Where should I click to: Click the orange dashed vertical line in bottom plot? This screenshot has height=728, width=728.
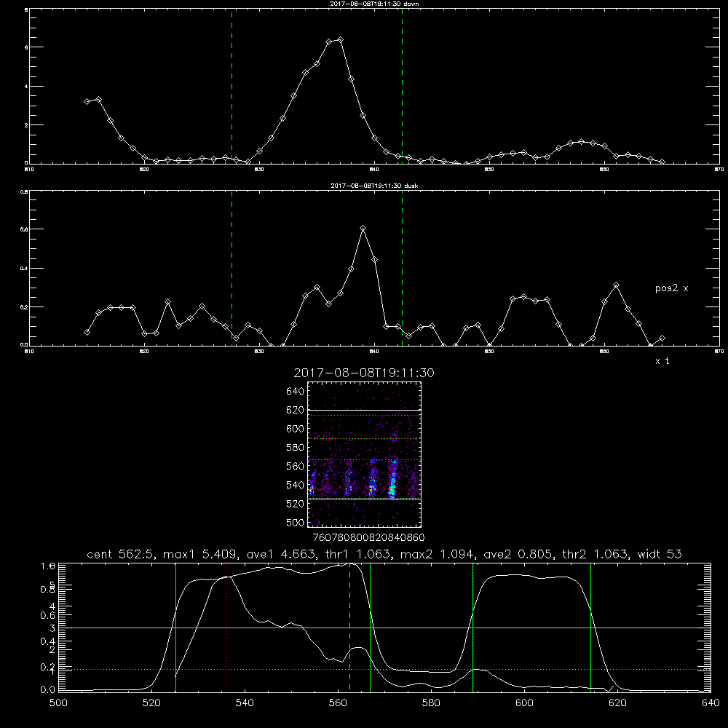[x=349, y=628]
